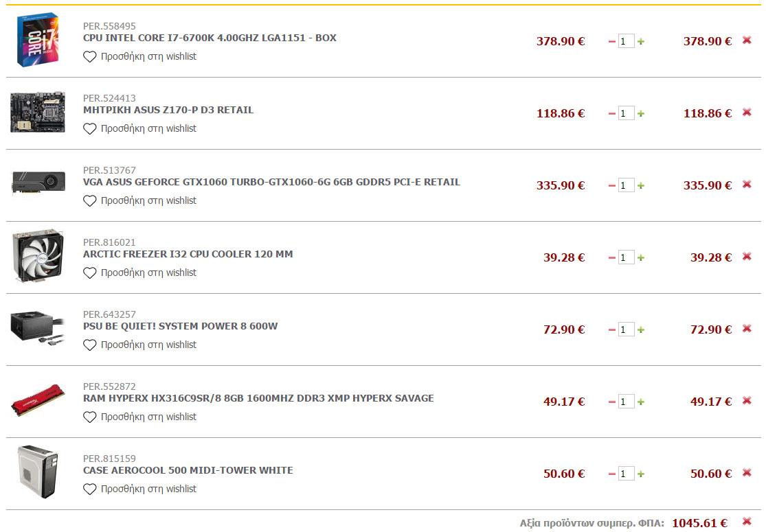Image resolution: width=766 pixels, height=532 pixels.
Task: Click the heart icon for Arctic Freezer cooler
Action: point(90,273)
